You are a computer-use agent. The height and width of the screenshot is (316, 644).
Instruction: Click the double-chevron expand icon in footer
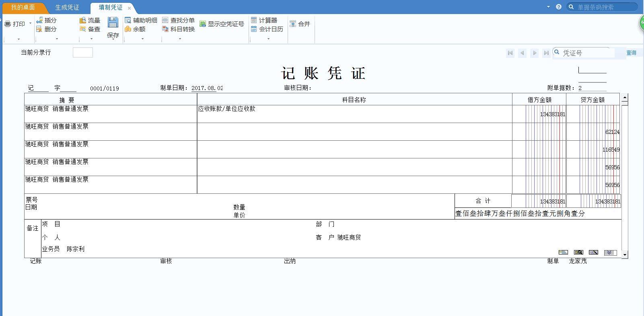610,252
